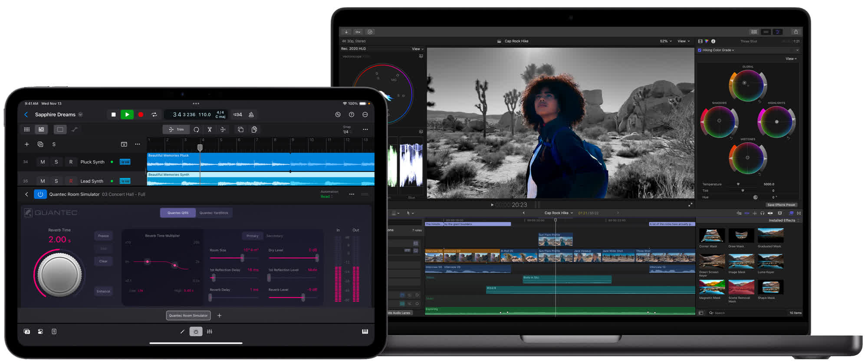Click the share icon in Final Cut toolbar
This screenshot has height=364, width=868.
tap(796, 32)
